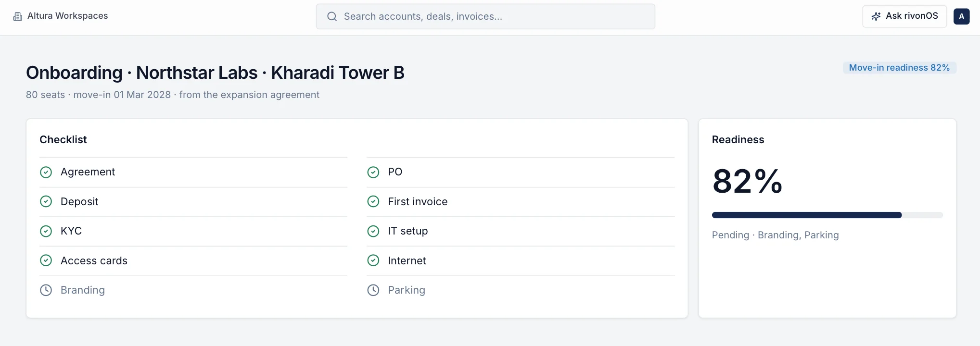
Task: Click the Move-in readiness 82% badge
Action: (x=899, y=68)
